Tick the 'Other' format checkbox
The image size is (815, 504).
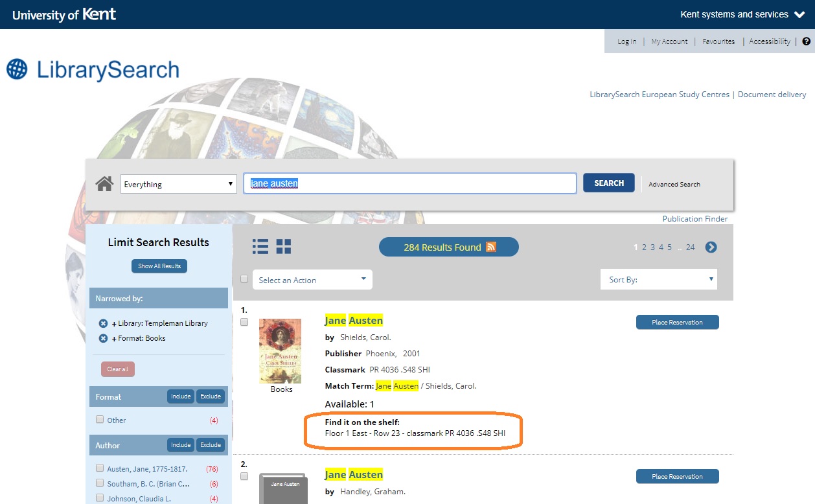point(100,420)
